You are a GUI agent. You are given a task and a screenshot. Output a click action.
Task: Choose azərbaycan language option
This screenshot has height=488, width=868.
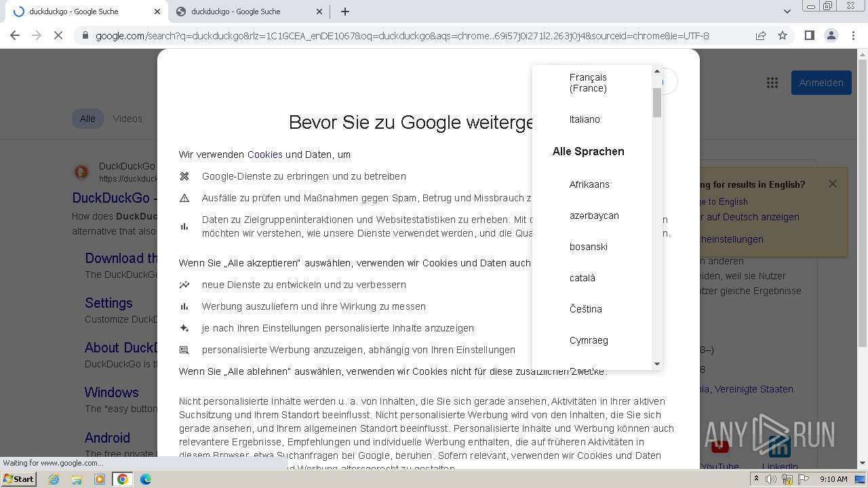[x=592, y=216]
